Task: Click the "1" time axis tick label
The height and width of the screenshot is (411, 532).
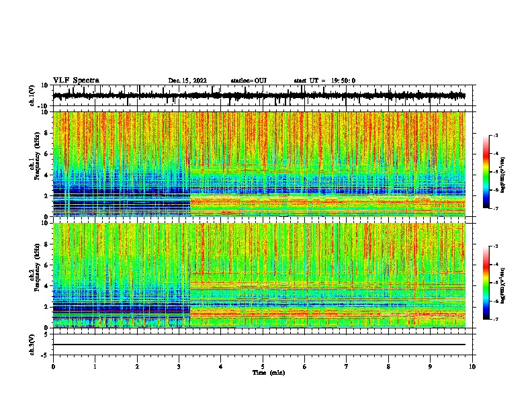Action: pos(95,367)
